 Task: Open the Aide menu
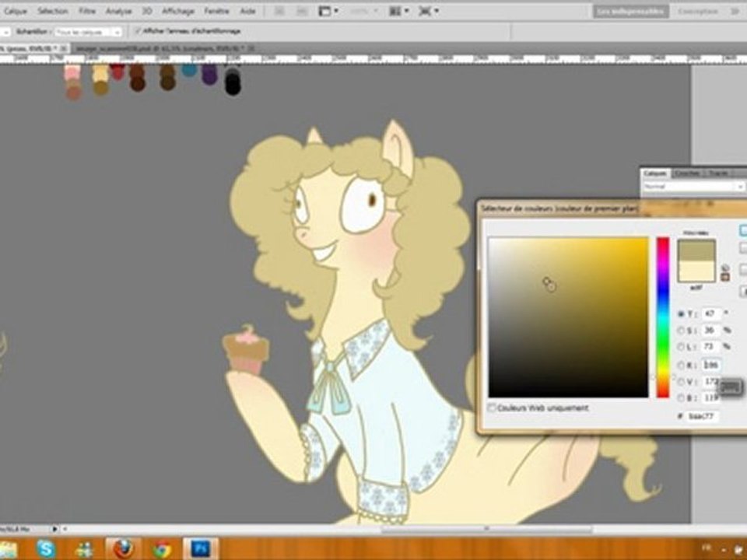pyautogui.click(x=247, y=11)
